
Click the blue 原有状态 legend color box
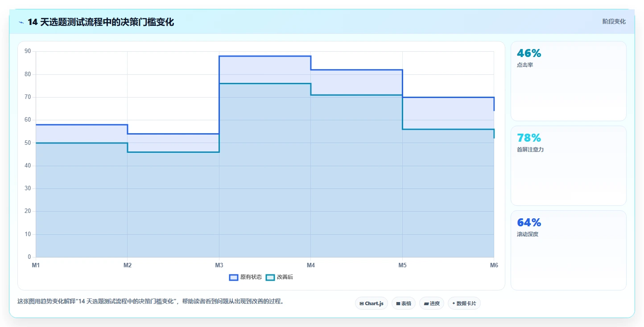(x=234, y=277)
